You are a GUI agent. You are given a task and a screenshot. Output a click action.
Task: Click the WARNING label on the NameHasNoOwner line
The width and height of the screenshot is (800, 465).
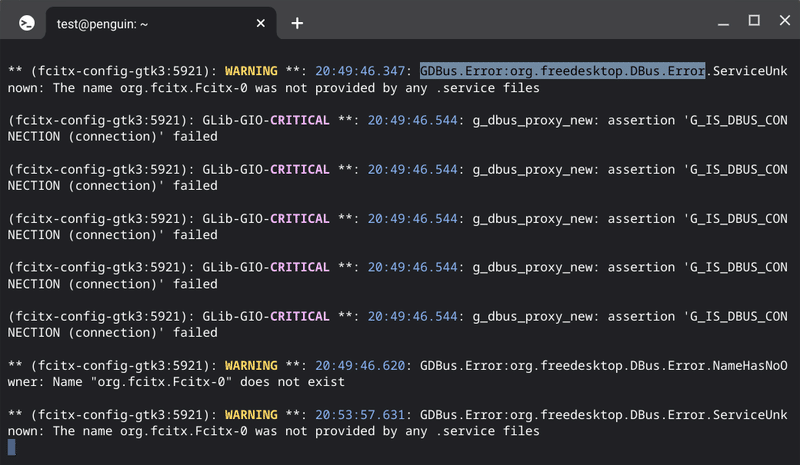(251, 365)
